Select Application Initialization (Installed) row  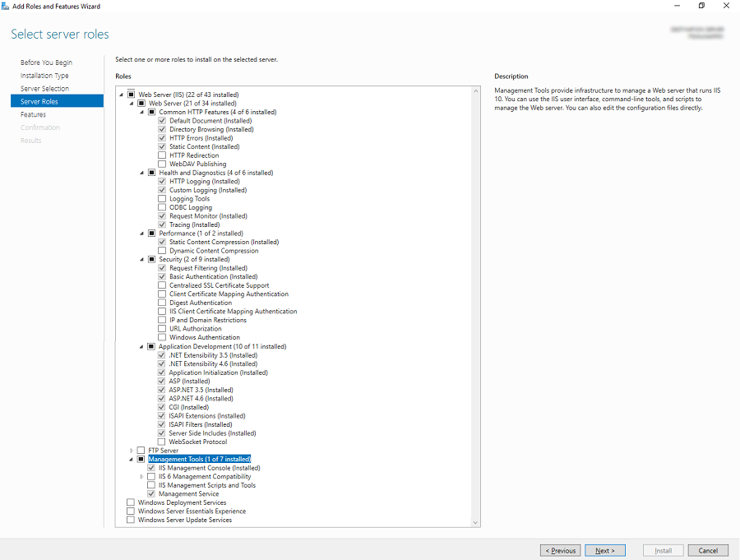click(x=219, y=373)
